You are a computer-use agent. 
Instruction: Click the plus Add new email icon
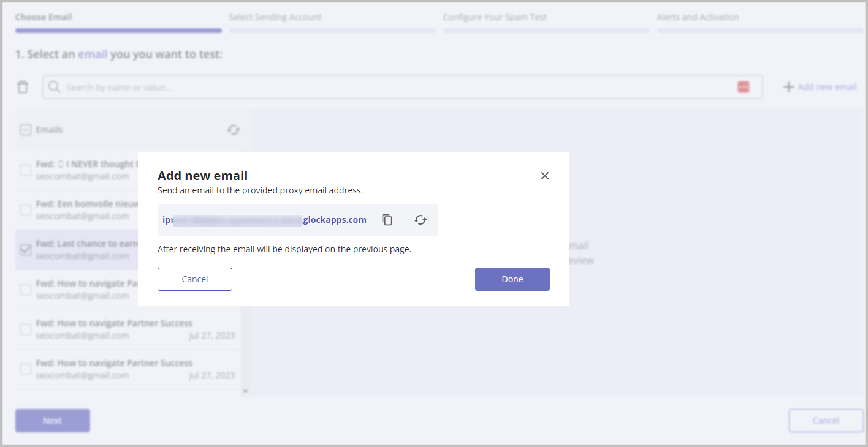(789, 87)
